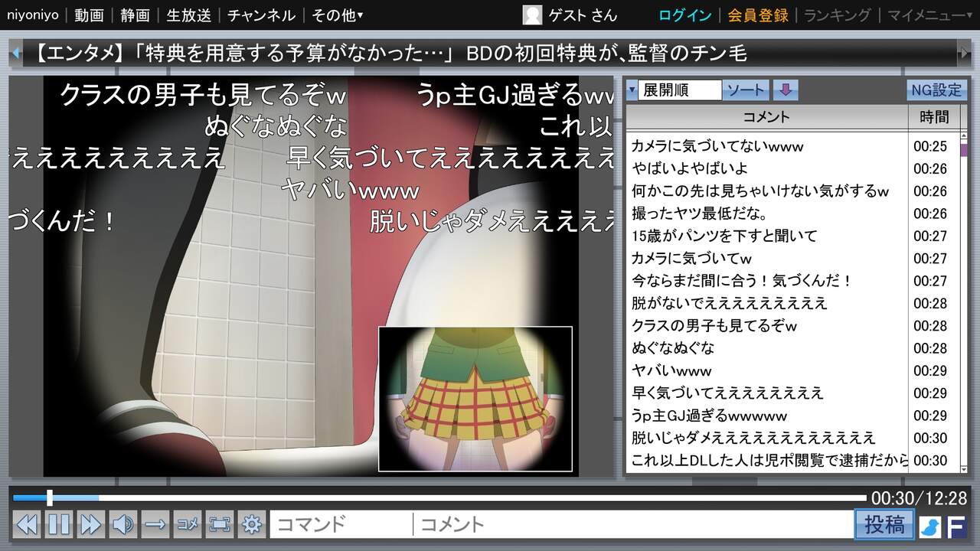Pause the video playback
980x551 pixels.
59,524
